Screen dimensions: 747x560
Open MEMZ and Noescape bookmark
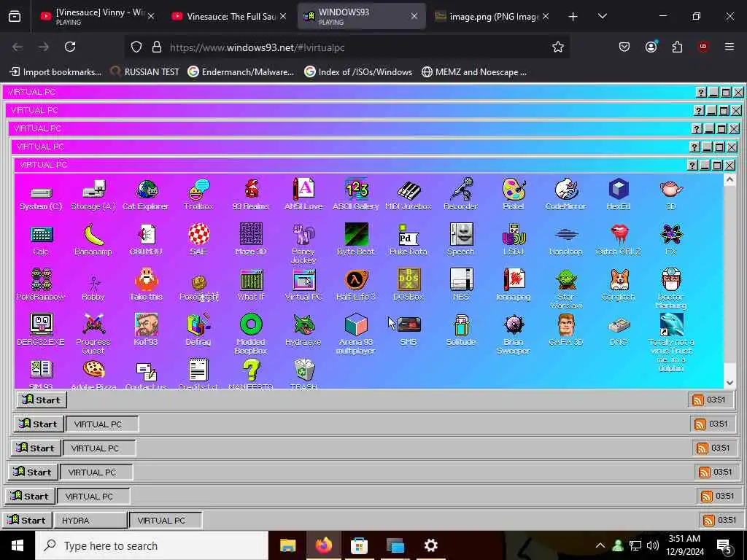474,72
